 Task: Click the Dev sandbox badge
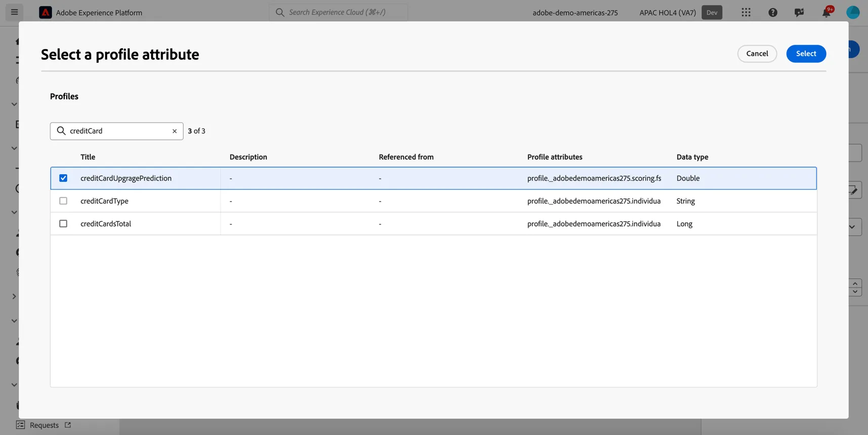point(712,13)
